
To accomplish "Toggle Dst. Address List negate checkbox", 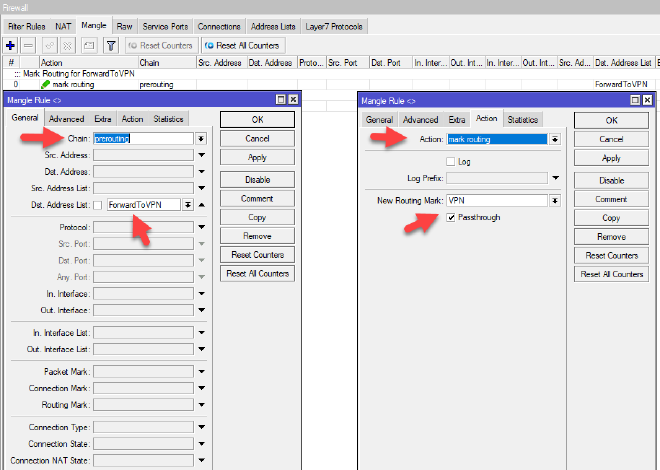I will tap(98, 205).
